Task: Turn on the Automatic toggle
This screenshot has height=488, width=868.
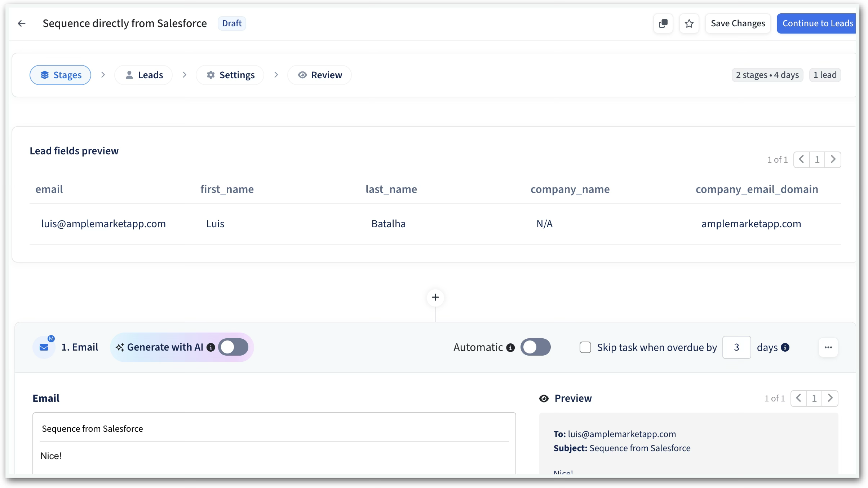Action: click(535, 347)
